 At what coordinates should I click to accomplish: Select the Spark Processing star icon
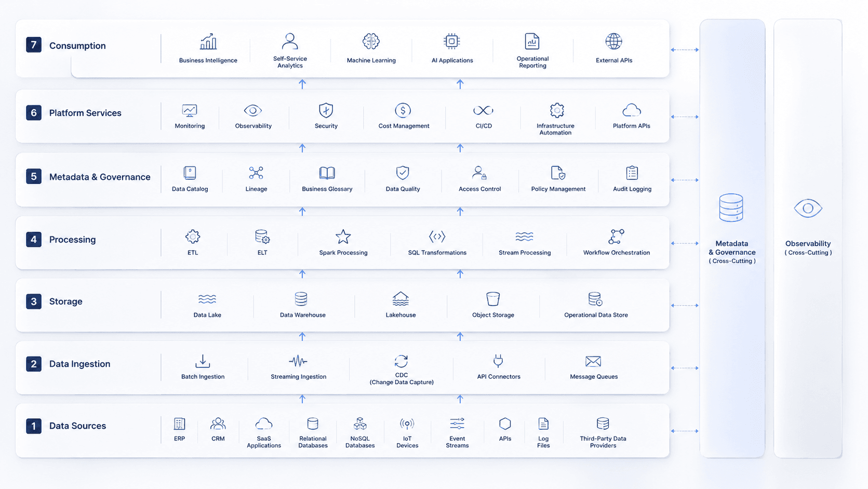(x=343, y=236)
